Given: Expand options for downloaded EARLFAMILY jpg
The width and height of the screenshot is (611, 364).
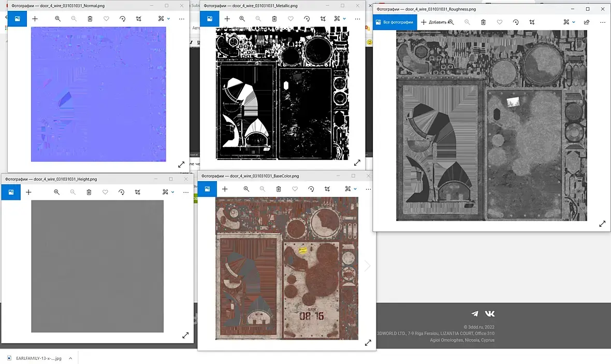Looking at the screenshot, I should pos(70,358).
